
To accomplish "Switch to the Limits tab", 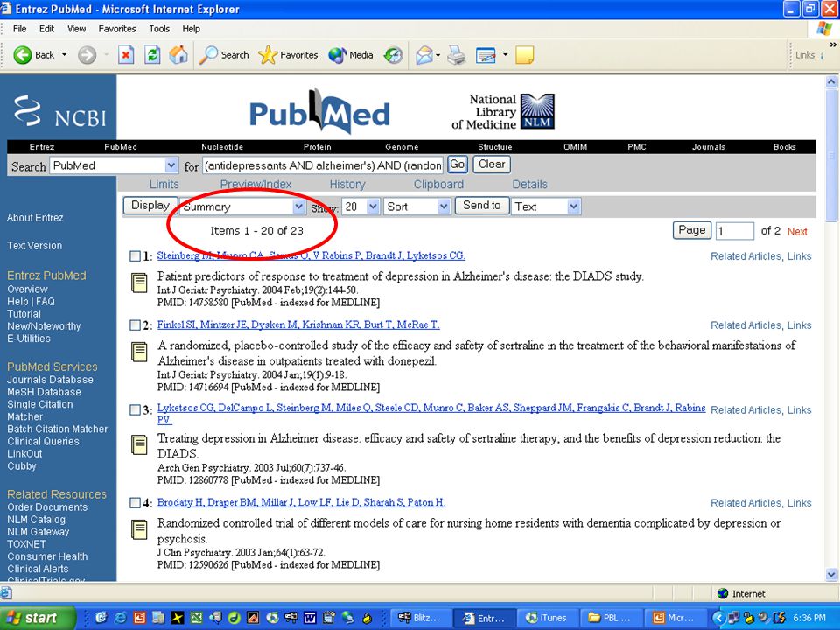I will [164, 185].
